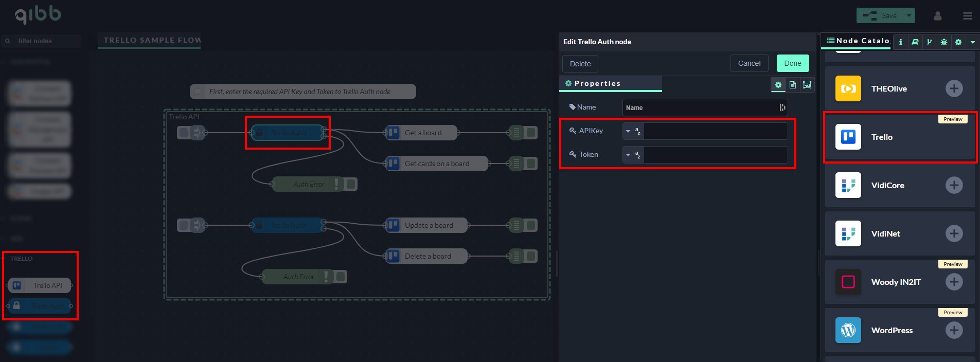Select the Trello API palette node
This screenshot has height=362, width=980.
click(x=40, y=285)
